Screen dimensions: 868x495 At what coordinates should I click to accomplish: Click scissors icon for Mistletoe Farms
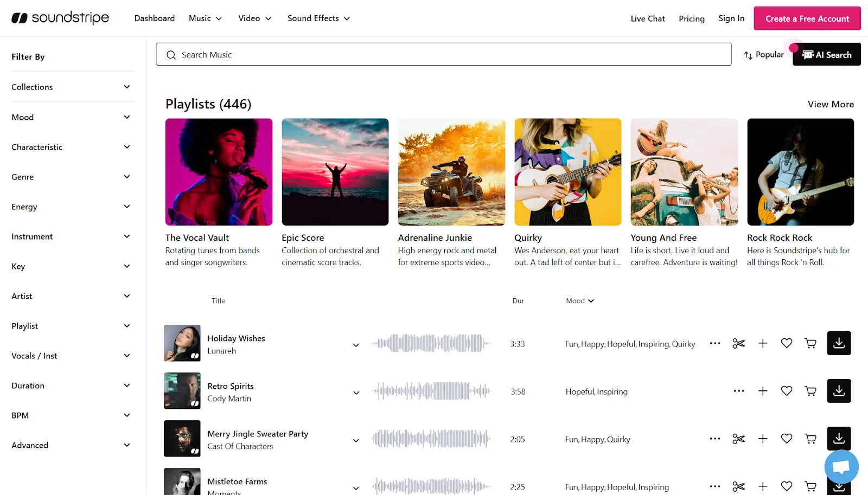pyautogui.click(x=739, y=486)
